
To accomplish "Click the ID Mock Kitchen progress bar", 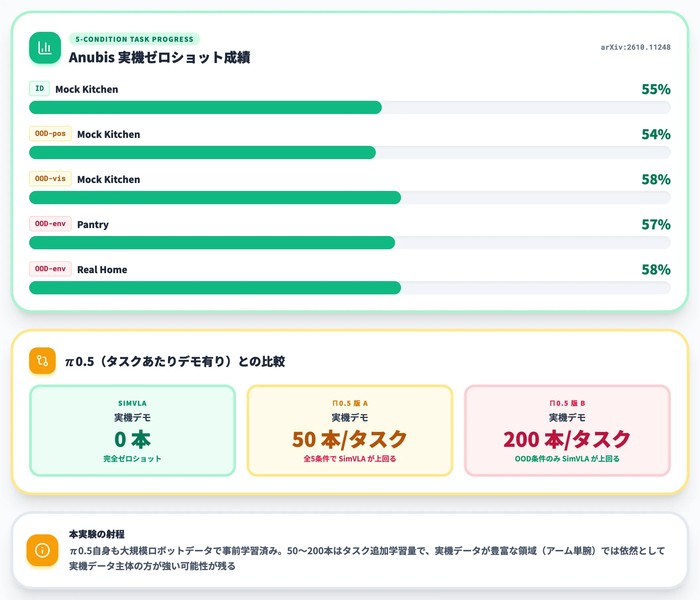I will click(350, 107).
